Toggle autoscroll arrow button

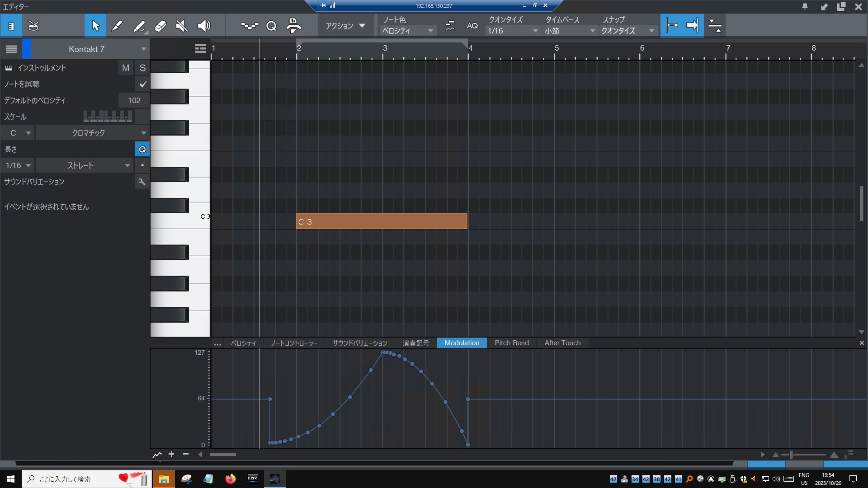pyautogui.click(x=692, y=26)
